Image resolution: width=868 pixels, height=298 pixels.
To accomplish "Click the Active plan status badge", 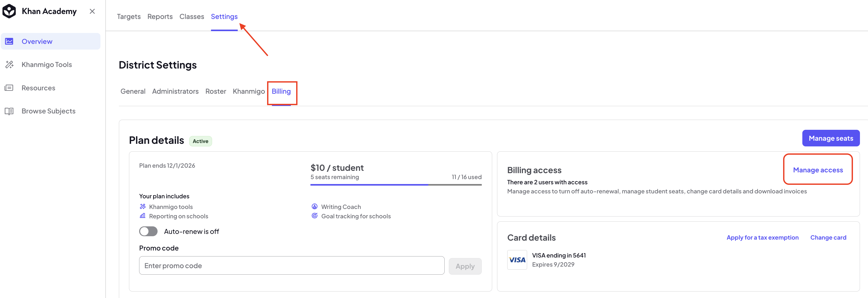I will [200, 141].
